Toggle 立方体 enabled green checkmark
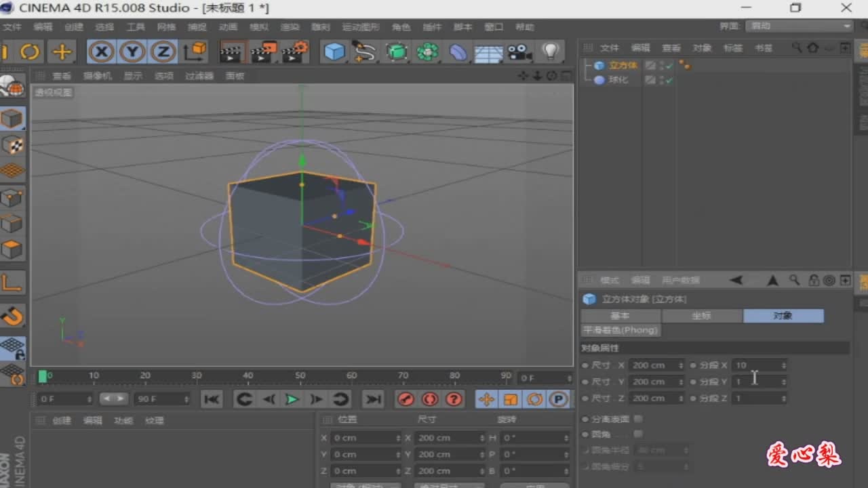The height and width of the screenshot is (488, 868). (669, 66)
